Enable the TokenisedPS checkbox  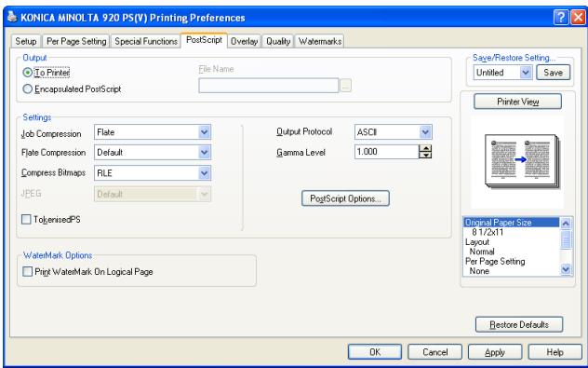[x=26, y=219]
